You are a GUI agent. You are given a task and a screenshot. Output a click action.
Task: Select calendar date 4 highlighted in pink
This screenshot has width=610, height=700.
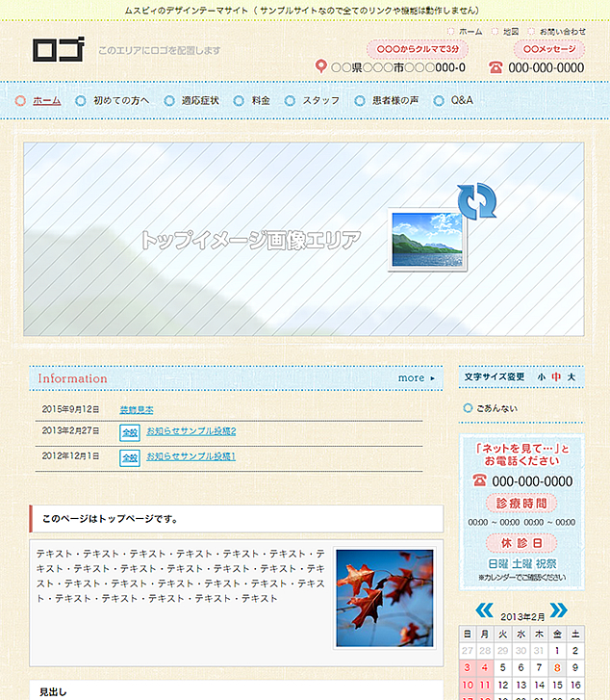click(485, 668)
